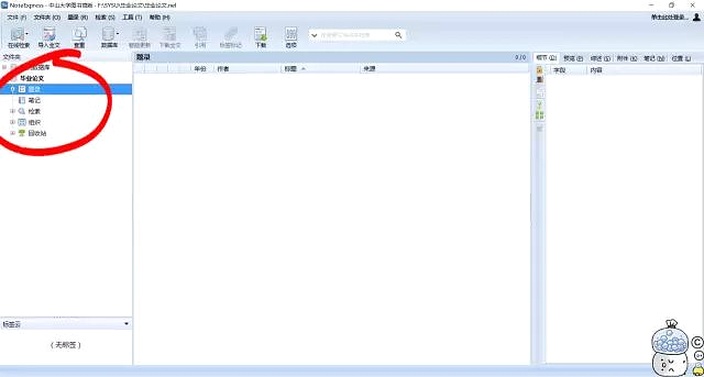Click the NoteExpress app icon in title bar

4,5
